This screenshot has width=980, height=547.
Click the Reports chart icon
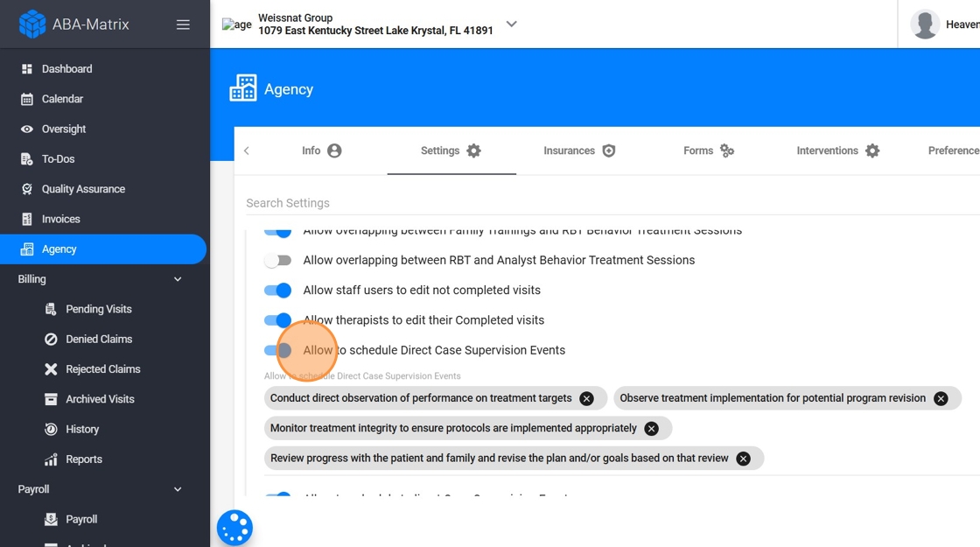pos(52,459)
